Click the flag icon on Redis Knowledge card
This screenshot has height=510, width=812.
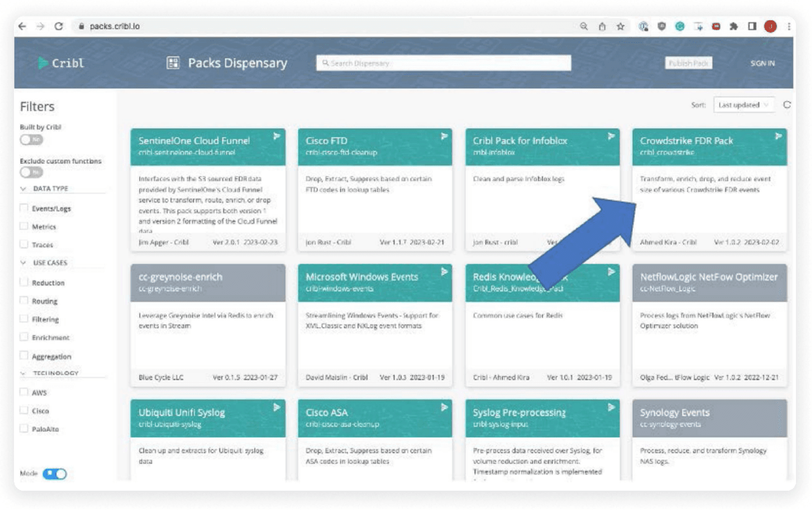pos(611,272)
